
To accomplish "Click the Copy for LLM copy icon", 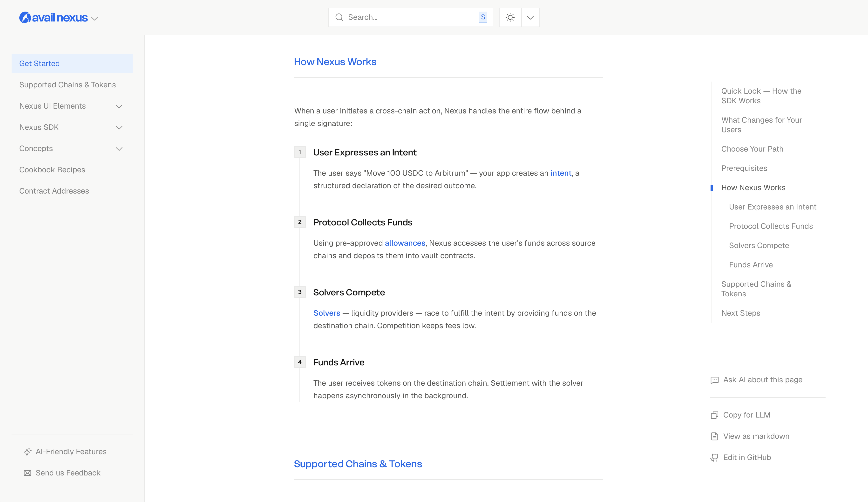I will [x=715, y=415].
